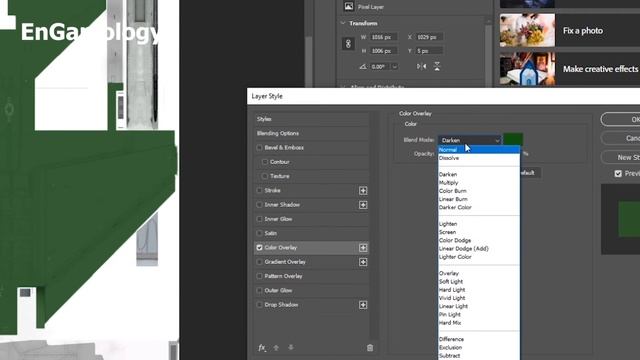Click Cancel in Layer Style dialog
The width and height of the screenshot is (640, 360).
(x=621, y=138)
